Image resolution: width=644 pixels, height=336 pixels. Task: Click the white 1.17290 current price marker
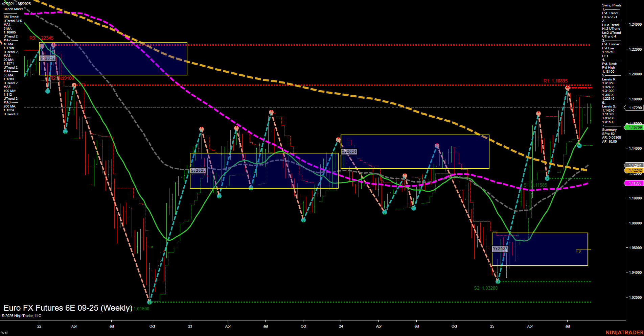635,108
